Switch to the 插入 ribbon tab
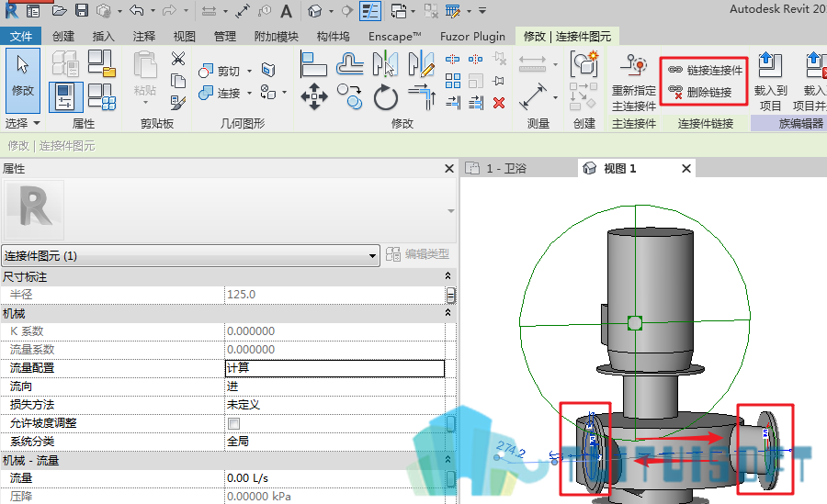The image size is (827, 504). tap(103, 37)
